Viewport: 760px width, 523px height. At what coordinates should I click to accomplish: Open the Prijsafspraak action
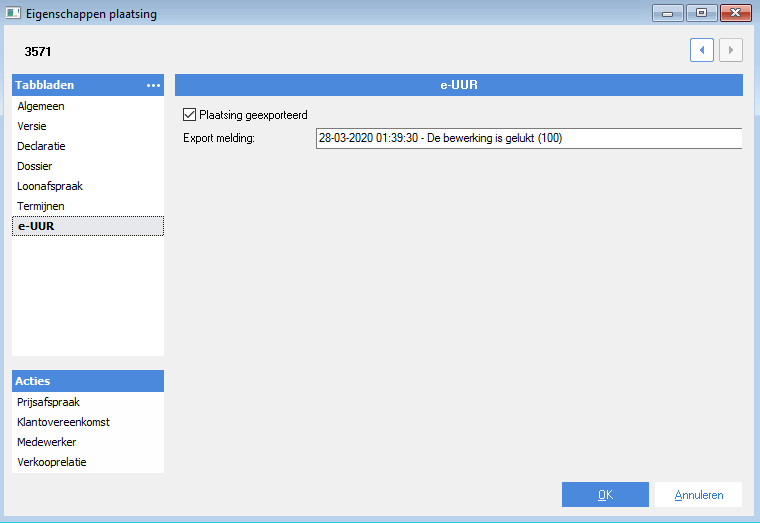coord(88,402)
